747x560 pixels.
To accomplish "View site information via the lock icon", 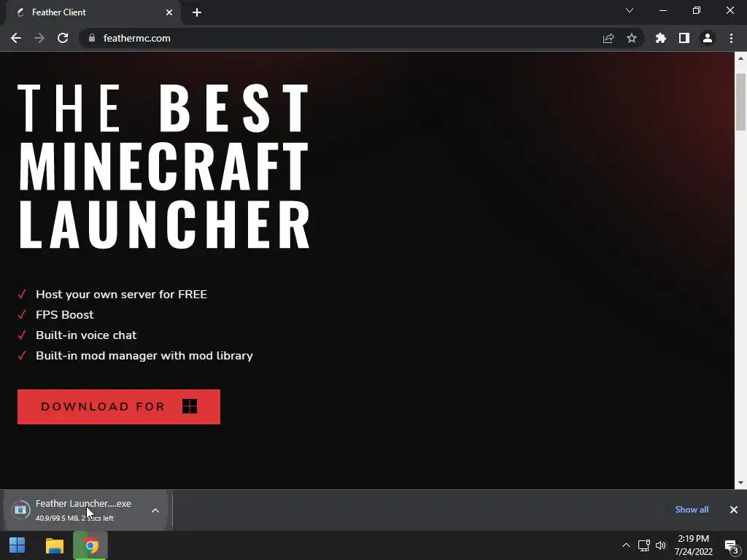I will click(x=92, y=38).
